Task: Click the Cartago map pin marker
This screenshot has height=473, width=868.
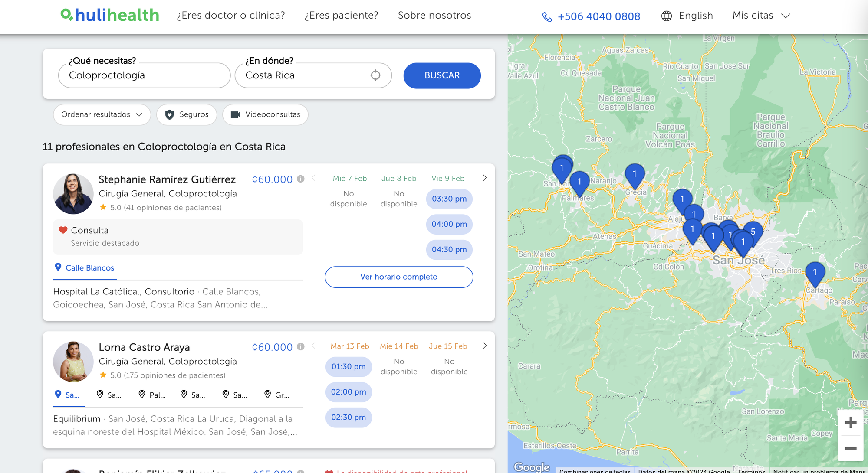Action: (x=815, y=273)
